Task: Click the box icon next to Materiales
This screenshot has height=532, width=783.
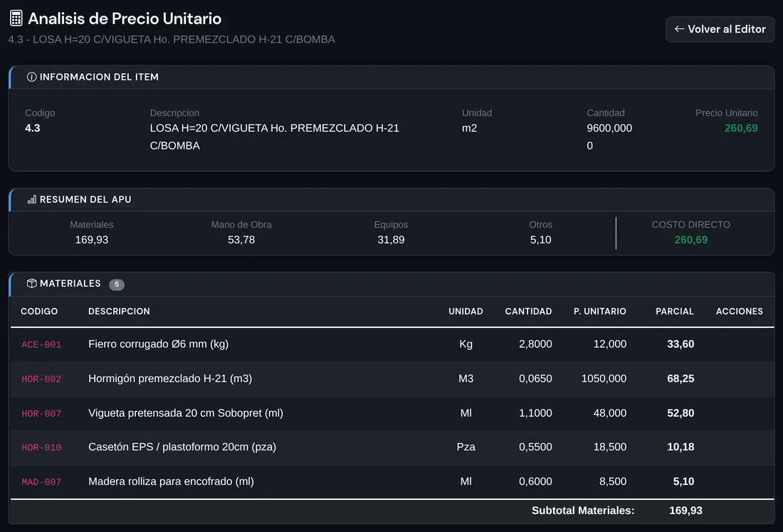Action: pos(32,284)
